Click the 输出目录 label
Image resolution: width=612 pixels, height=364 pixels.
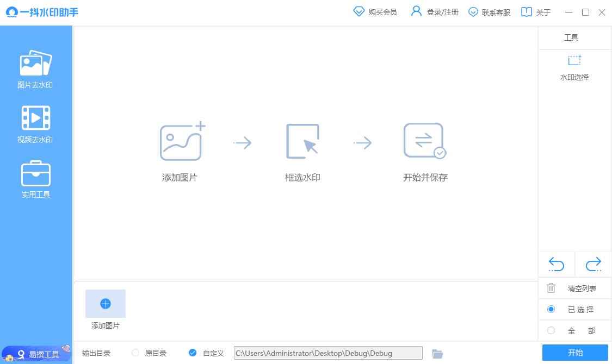96,353
